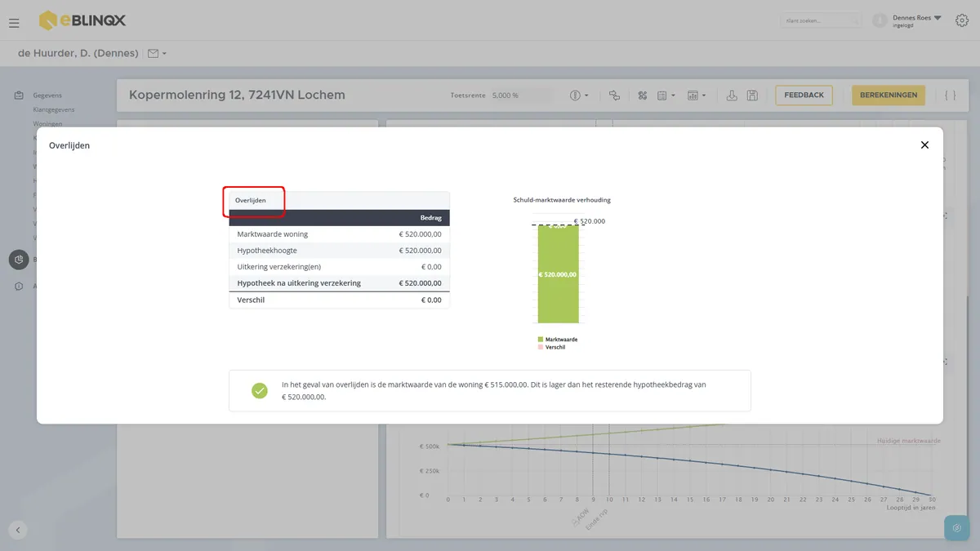Click the save diskette icon
The height and width of the screenshot is (551, 980).
pos(752,96)
